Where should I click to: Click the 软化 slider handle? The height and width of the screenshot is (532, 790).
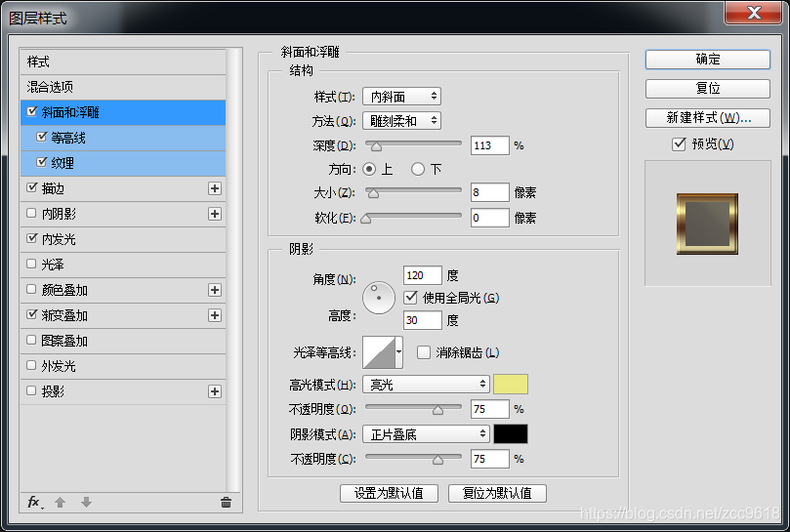pos(366,219)
